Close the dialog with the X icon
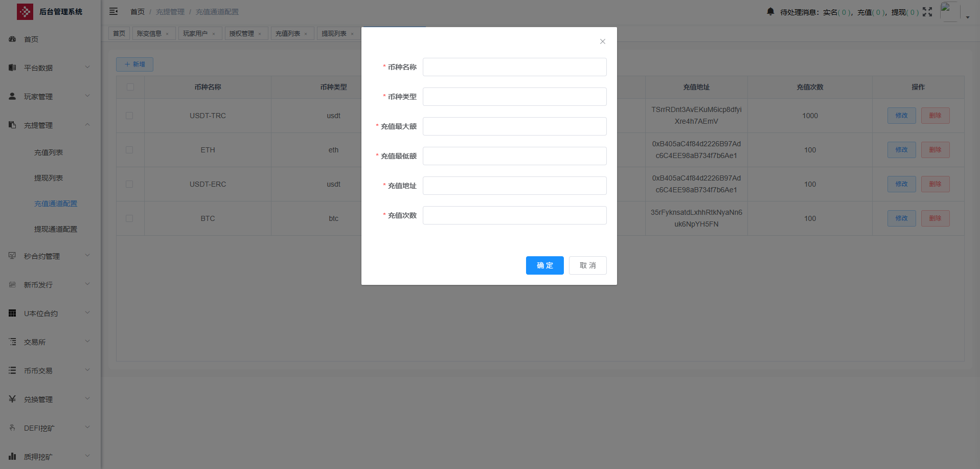 603,41
